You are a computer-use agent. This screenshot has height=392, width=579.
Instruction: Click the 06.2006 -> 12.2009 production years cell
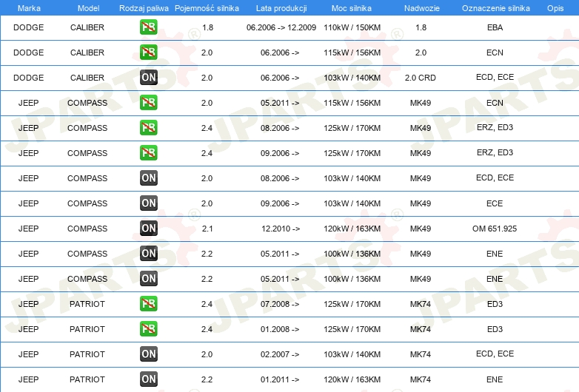click(x=281, y=27)
